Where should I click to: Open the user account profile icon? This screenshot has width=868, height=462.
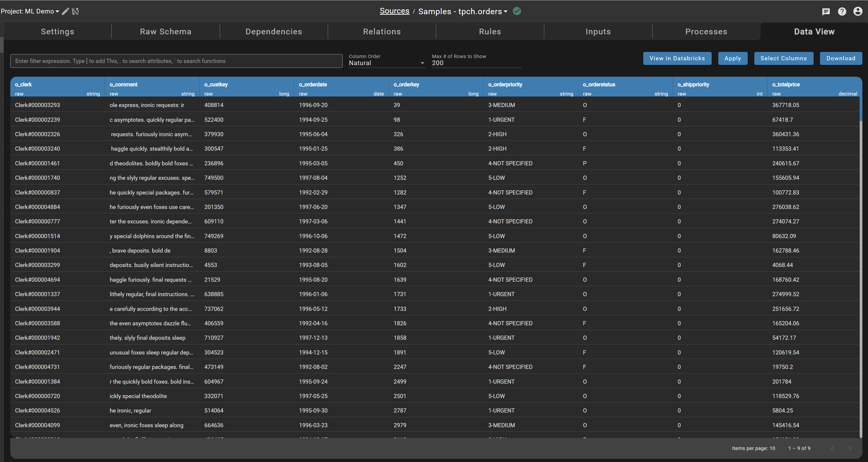tap(858, 11)
